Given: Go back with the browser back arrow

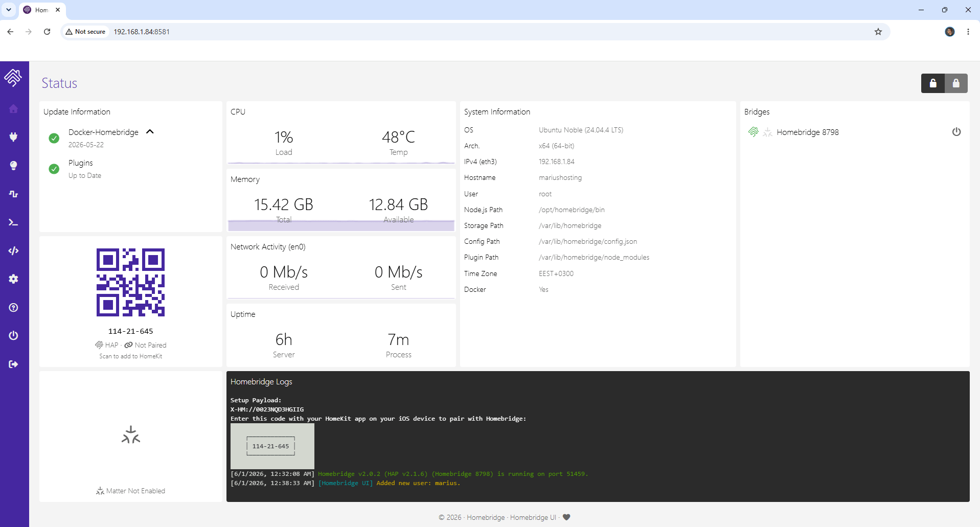Looking at the screenshot, I should 10,32.
